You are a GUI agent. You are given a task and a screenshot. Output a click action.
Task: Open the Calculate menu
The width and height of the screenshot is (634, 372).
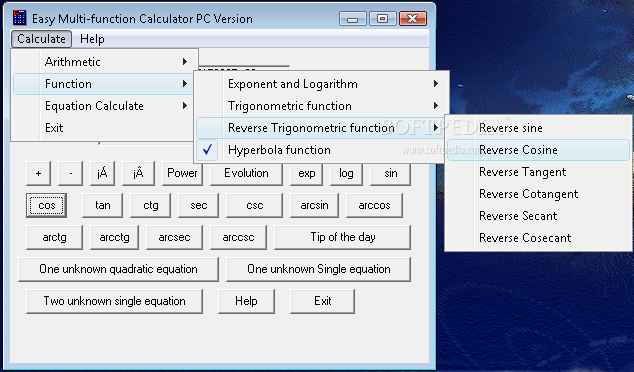[x=41, y=39]
